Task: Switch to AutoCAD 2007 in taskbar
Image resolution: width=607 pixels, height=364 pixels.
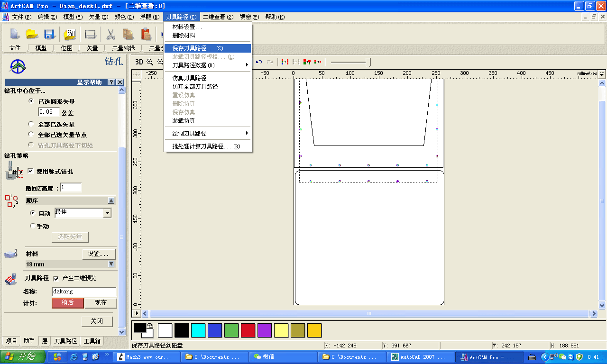Action: pyautogui.click(x=420, y=357)
